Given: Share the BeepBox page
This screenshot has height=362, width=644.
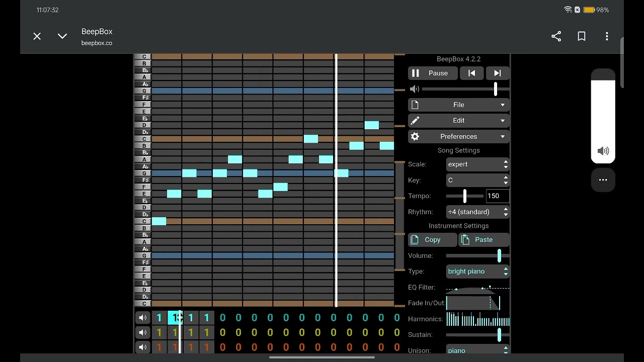Looking at the screenshot, I should 556,36.
